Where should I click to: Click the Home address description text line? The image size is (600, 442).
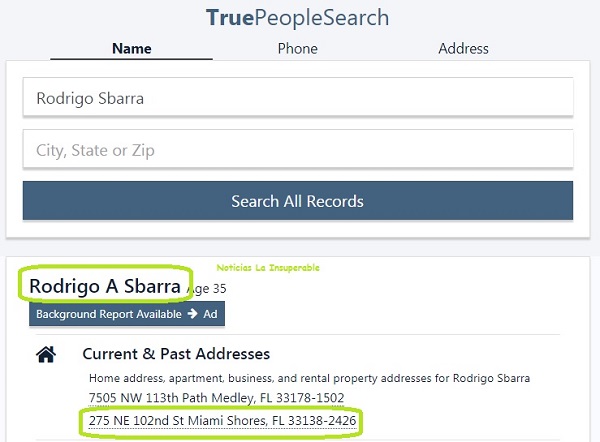coord(309,378)
